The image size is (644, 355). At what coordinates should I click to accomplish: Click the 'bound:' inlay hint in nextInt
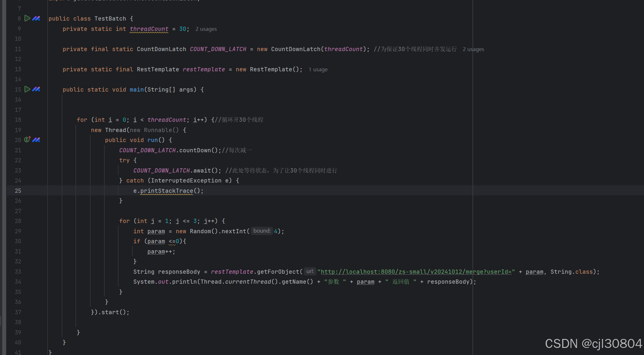tap(262, 231)
